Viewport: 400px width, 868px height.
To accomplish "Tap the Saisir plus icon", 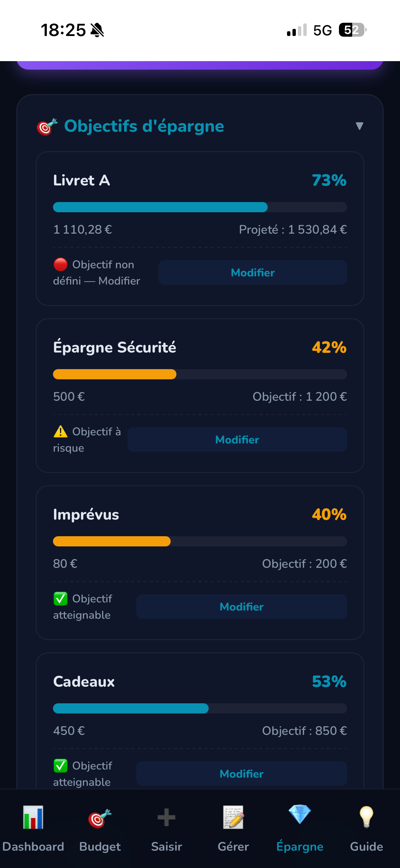I will pyautogui.click(x=167, y=817).
